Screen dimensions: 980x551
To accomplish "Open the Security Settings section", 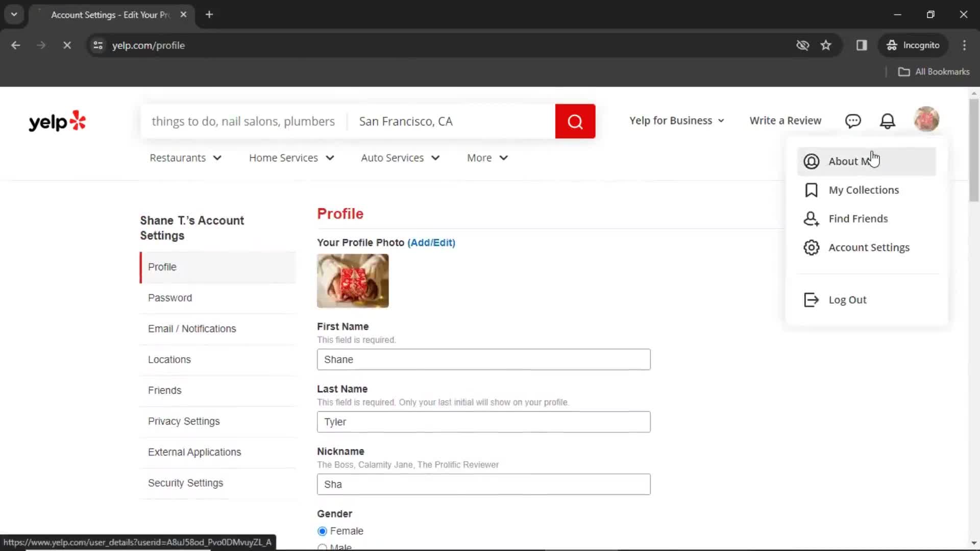I will point(218,483).
